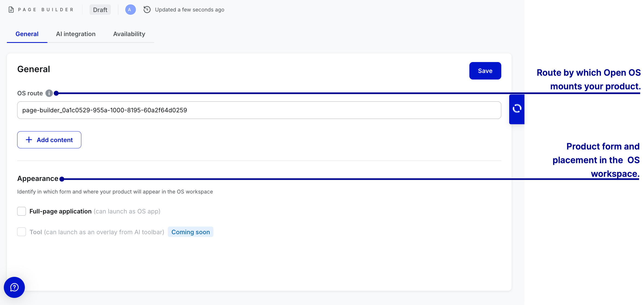This screenshot has width=644, height=305.
Task: Toggle the Tool overlay checkbox
Action: click(x=22, y=232)
